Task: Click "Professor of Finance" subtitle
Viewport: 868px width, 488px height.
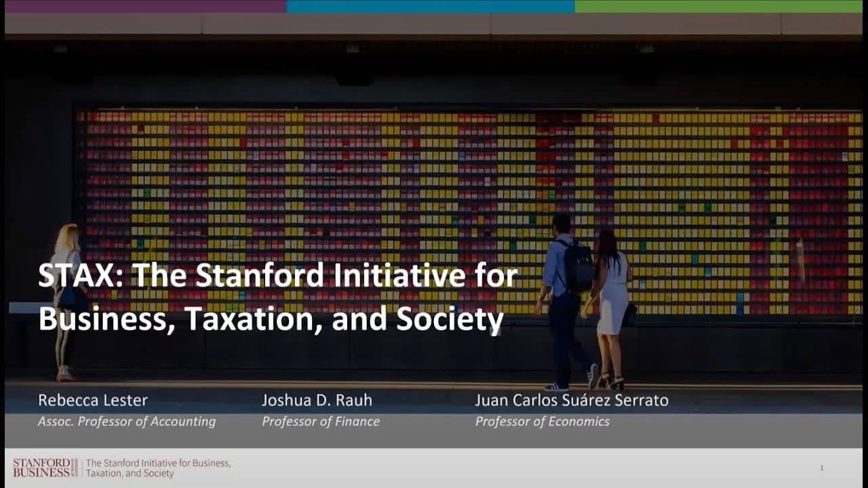Action: pyautogui.click(x=321, y=422)
